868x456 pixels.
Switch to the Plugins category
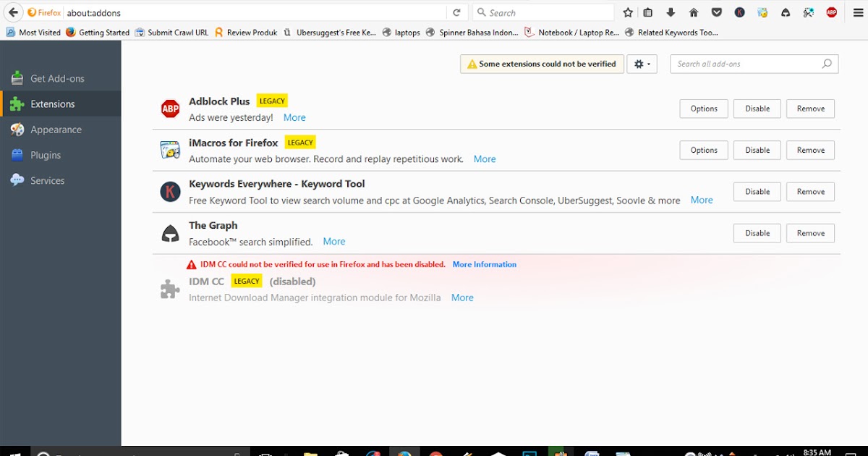pos(61,155)
